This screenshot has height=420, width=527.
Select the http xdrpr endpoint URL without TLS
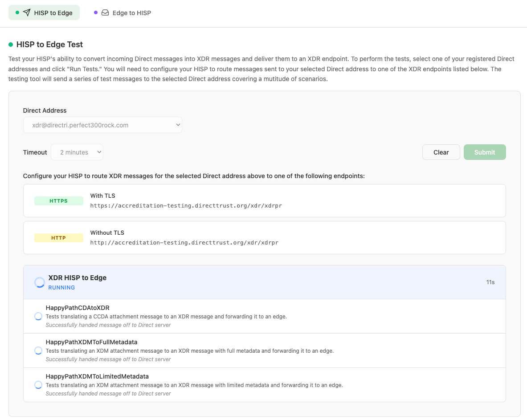click(x=184, y=243)
